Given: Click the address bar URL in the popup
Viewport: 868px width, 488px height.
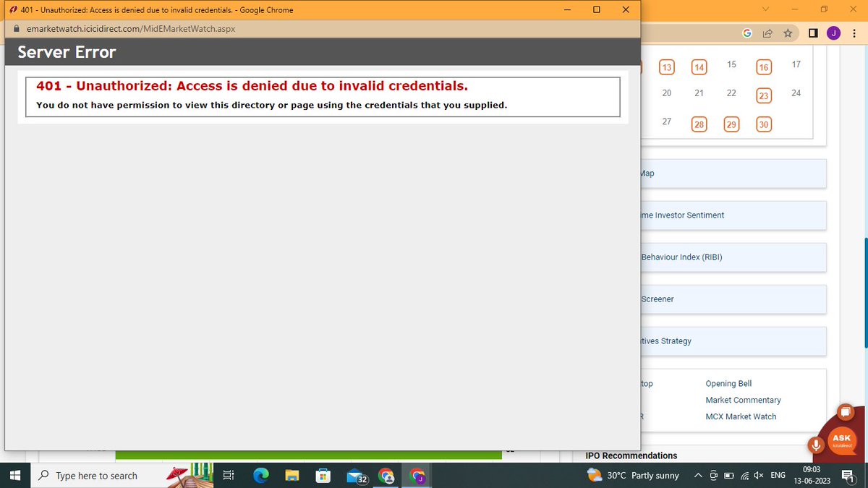Looking at the screenshot, I should 131,29.
